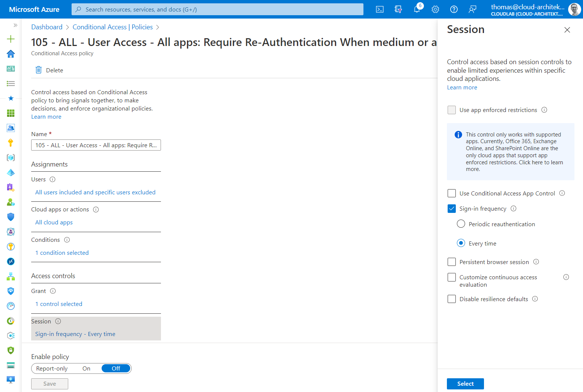This screenshot has width=583, height=392.
Task: Open the Monitor gauge icon in sidebar
Action: click(11, 306)
